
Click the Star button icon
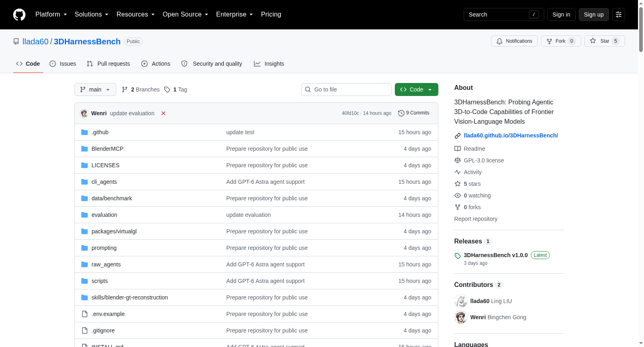point(593,41)
